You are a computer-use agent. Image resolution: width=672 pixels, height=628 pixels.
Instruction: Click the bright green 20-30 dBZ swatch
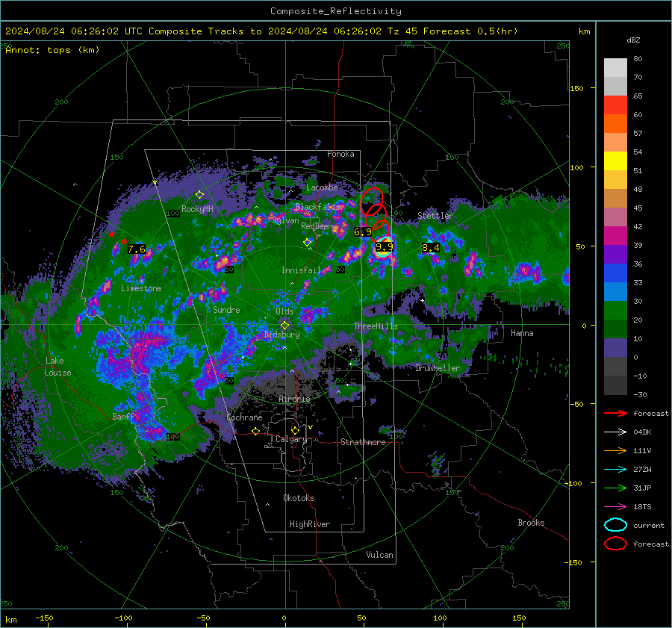pyautogui.click(x=615, y=310)
